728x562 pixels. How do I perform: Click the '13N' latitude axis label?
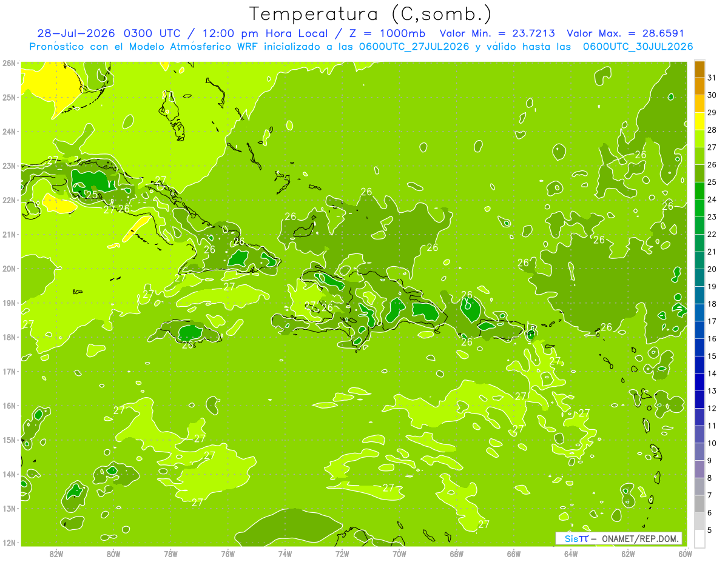(8, 508)
